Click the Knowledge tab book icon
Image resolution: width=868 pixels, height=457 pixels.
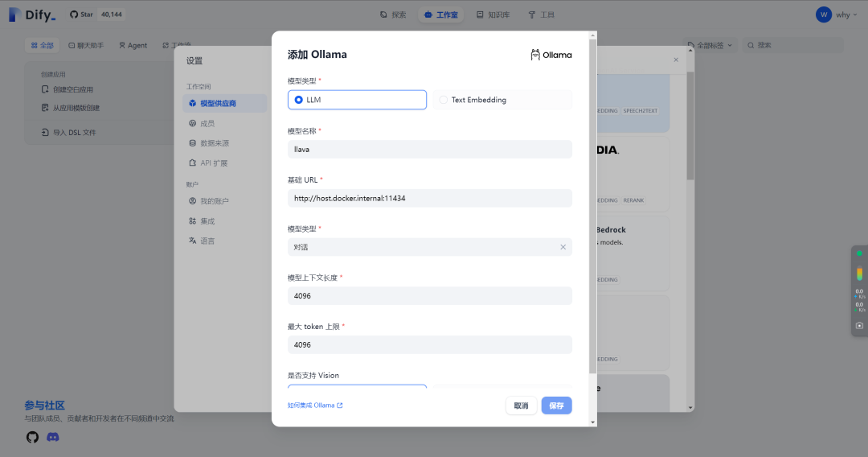[x=480, y=15]
